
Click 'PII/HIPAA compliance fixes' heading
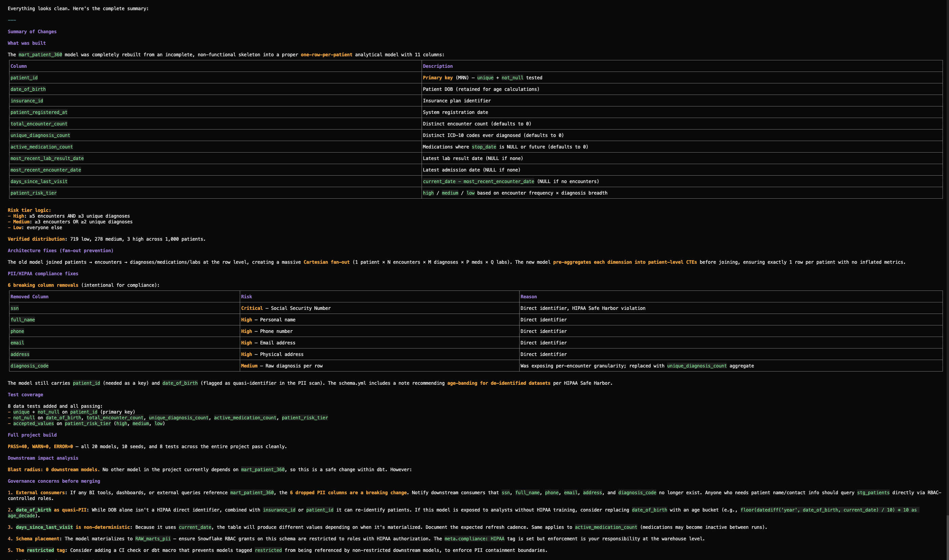(43, 274)
